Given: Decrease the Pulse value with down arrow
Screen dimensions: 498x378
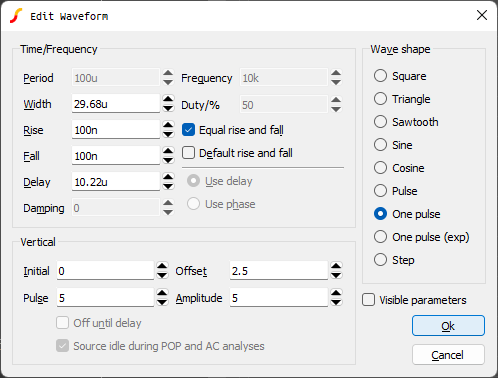Looking at the screenshot, I should 162,302.
